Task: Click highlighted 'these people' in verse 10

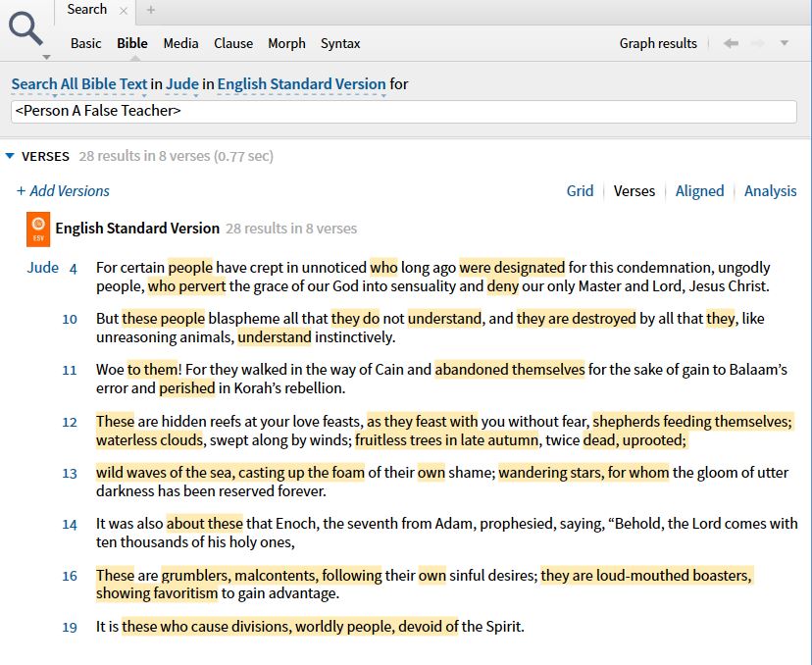Action: (164, 319)
